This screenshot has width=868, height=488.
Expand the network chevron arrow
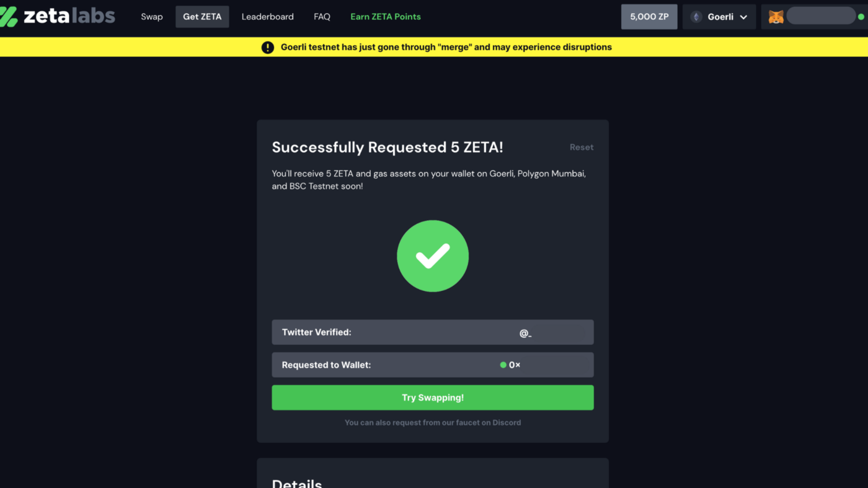click(x=743, y=17)
